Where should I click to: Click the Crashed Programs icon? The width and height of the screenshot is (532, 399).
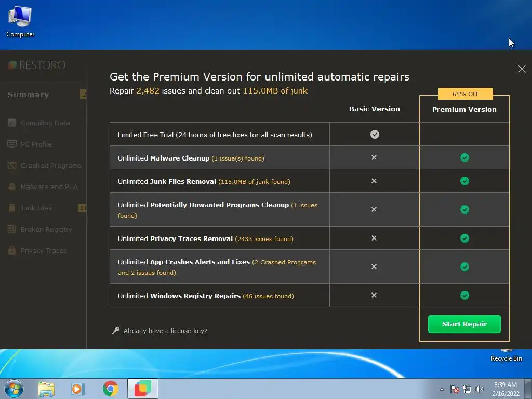pos(12,166)
